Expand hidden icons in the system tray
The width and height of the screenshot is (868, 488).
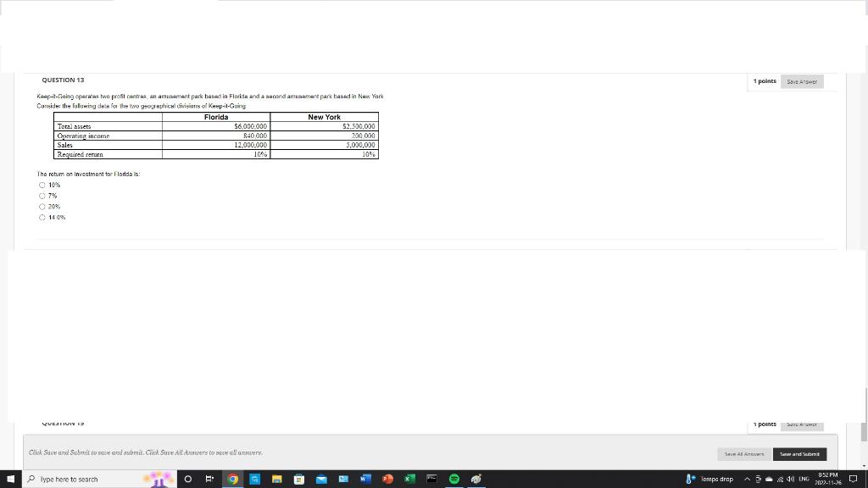pos(747,479)
